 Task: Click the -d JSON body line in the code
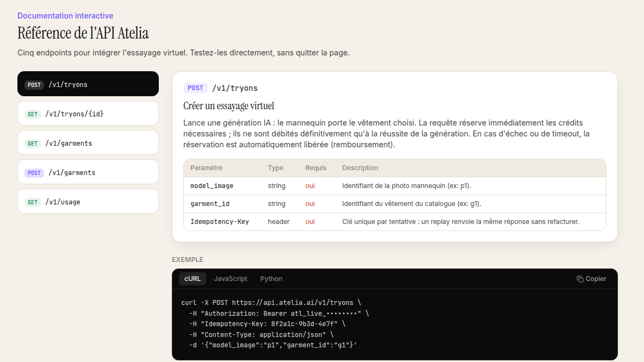click(273, 345)
